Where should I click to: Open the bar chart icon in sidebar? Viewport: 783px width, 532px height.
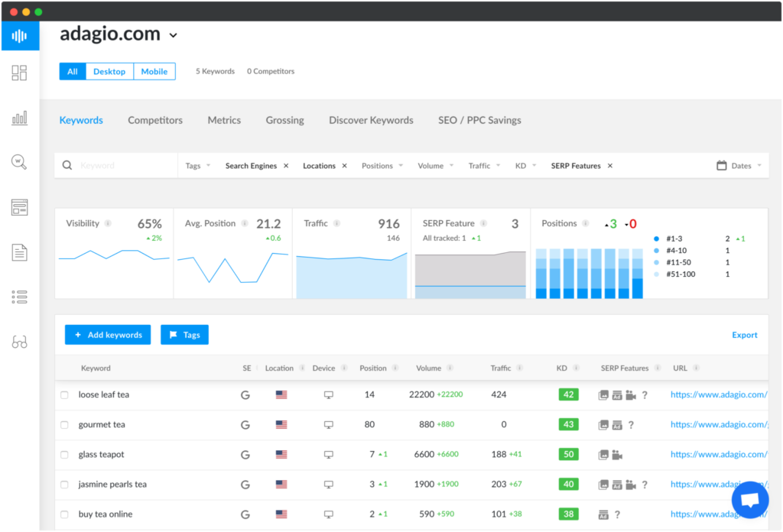[19, 118]
